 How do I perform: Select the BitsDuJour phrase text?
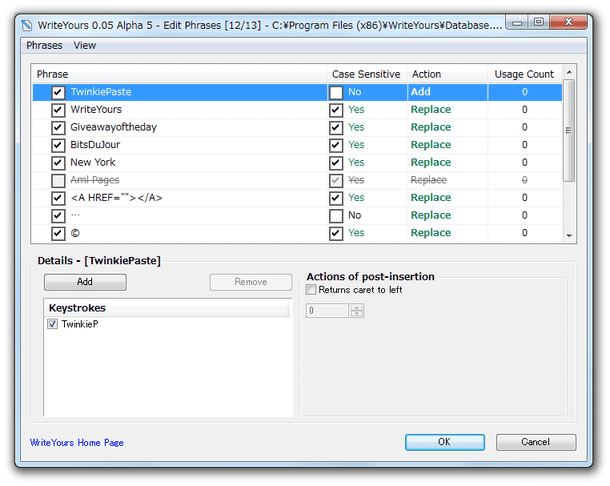95,145
